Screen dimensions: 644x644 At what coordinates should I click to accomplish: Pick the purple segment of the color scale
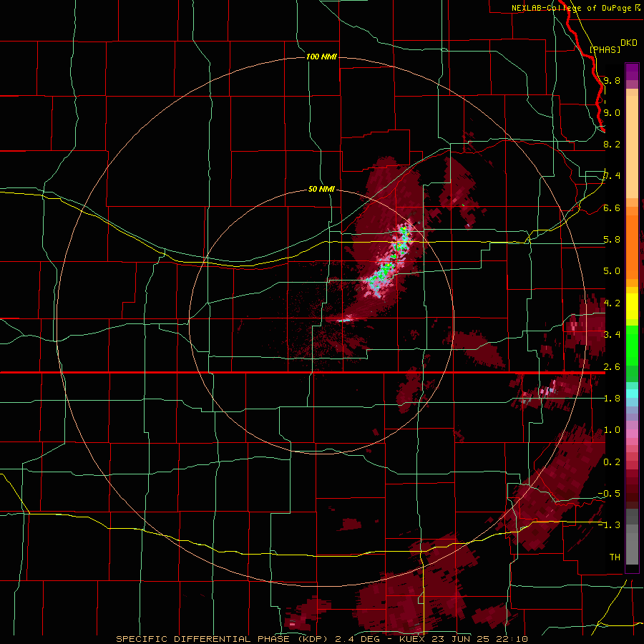click(632, 72)
